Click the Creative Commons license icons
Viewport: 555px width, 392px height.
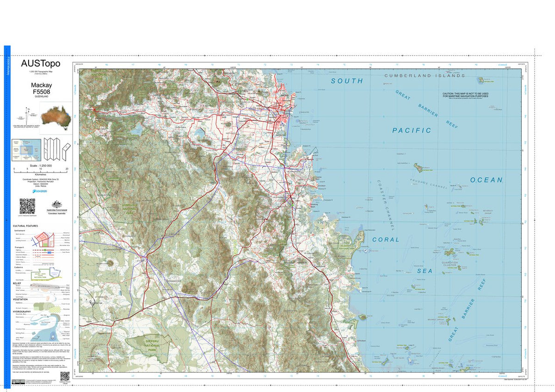click(18, 381)
